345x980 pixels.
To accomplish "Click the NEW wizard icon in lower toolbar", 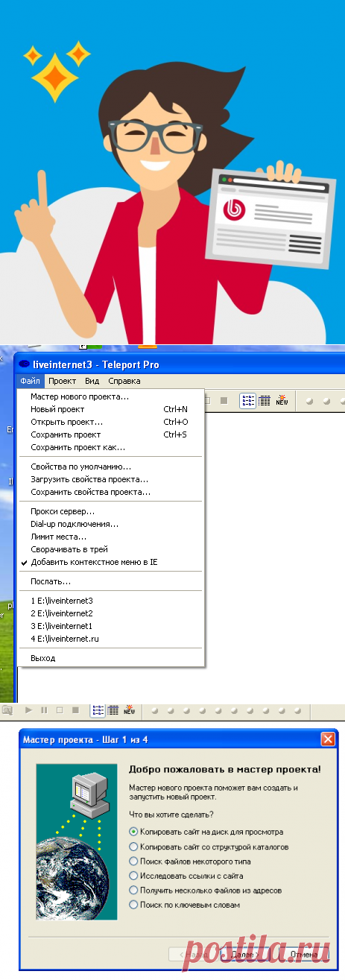I will 129,710.
